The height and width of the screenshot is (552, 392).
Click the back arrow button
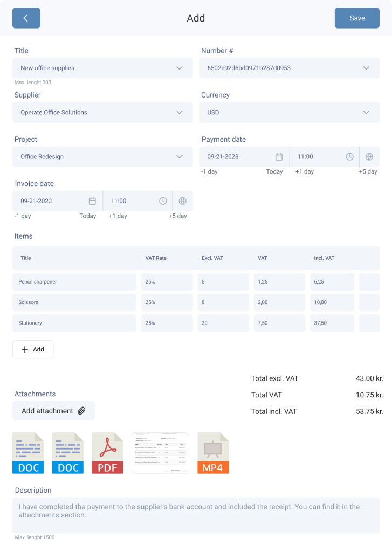tap(26, 18)
